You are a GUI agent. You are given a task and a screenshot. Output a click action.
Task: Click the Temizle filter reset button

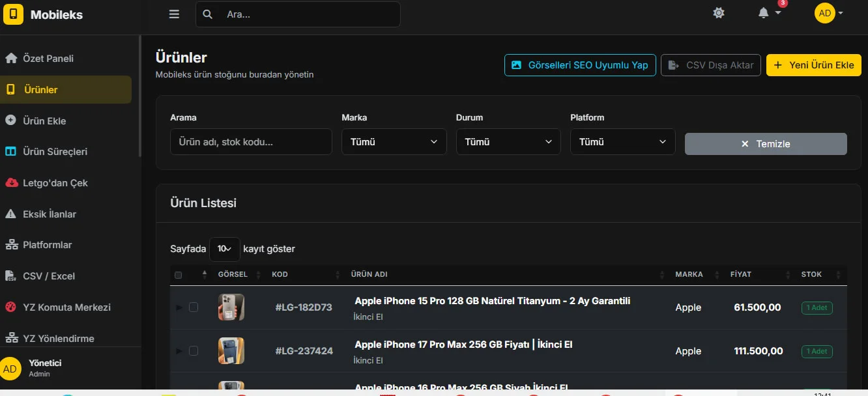[x=766, y=144]
